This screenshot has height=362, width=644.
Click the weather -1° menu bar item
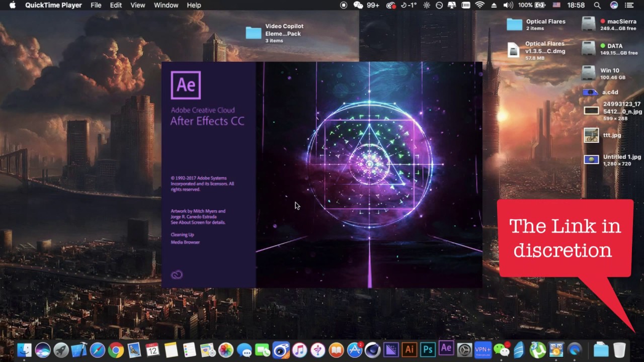tap(409, 5)
